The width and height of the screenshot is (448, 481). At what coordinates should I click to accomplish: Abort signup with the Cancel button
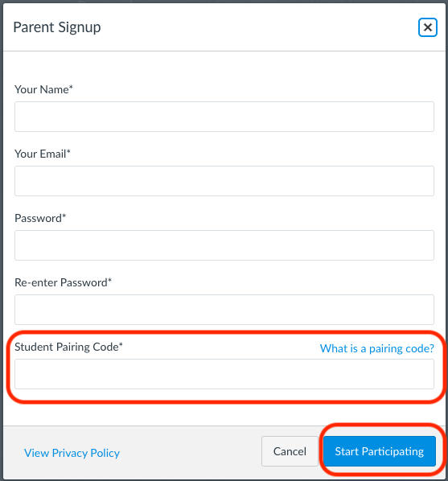point(290,451)
